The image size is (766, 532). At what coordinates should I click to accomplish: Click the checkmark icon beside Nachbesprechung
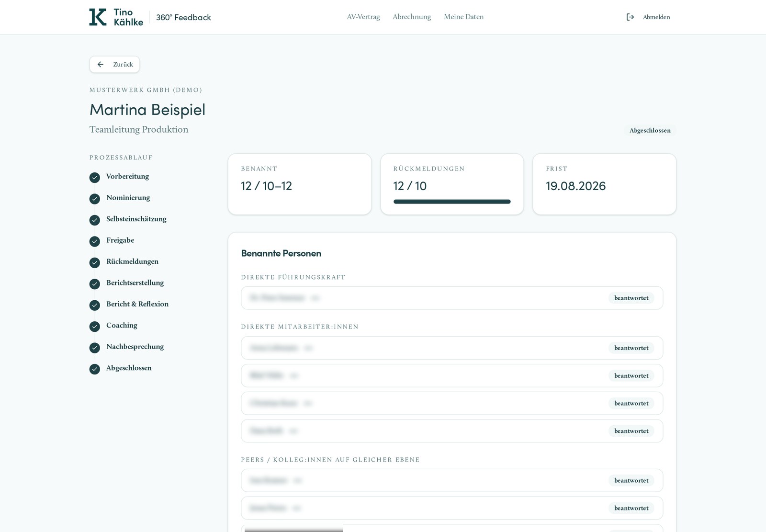pyautogui.click(x=95, y=348)
